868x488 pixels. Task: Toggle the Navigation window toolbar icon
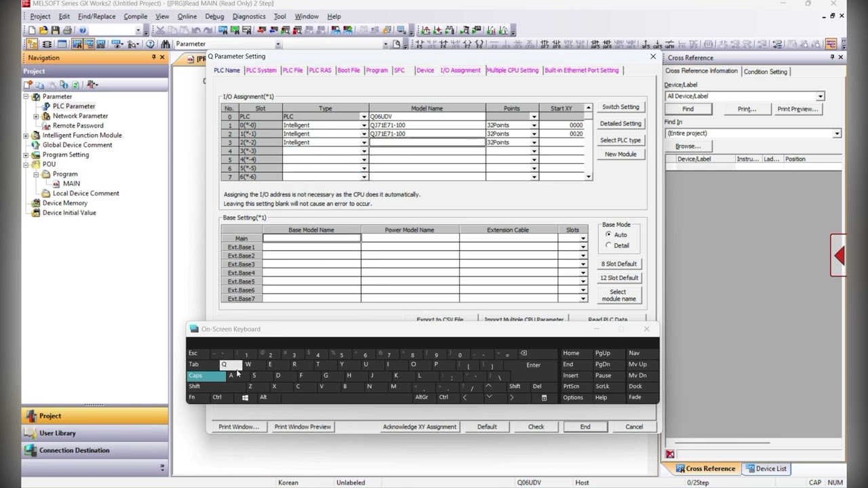(32, 44)
